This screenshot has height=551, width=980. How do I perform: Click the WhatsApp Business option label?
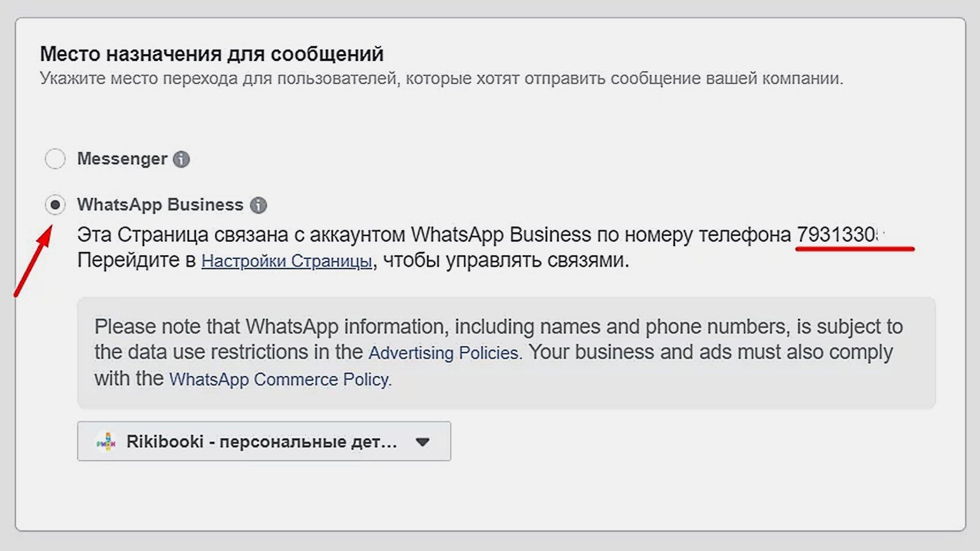click(160, 205)
